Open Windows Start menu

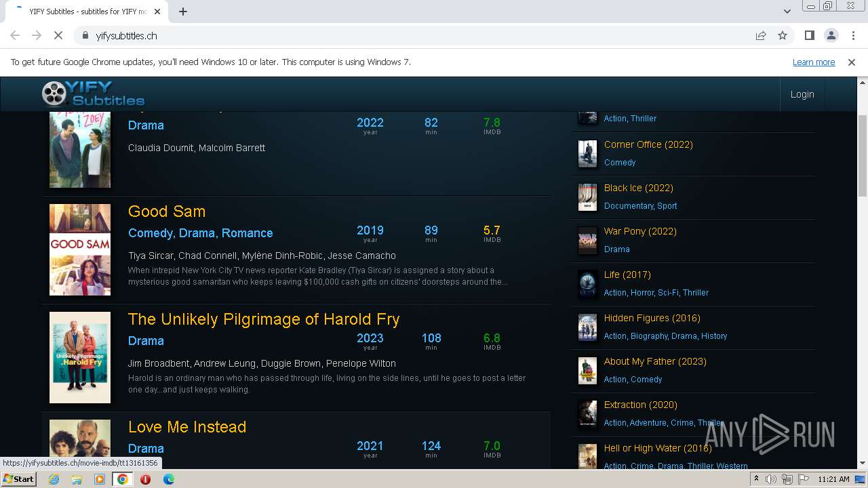click(x=19, y=479)
